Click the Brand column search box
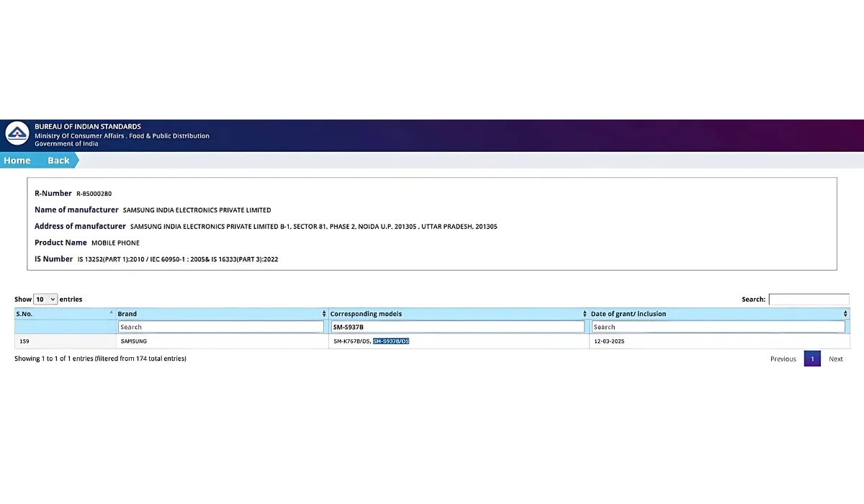Image resolution: width=864 pixels, height=504 pixels. click(220, 327)
